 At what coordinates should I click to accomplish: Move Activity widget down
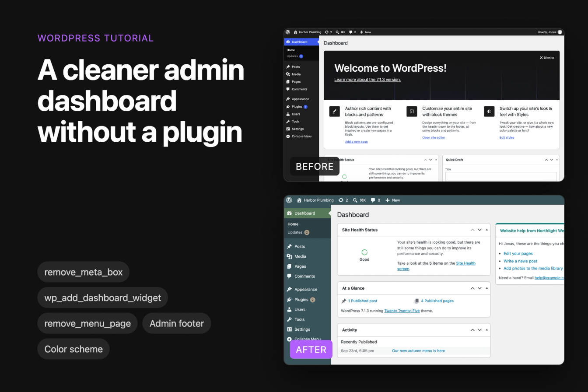(x=479, y=330)
